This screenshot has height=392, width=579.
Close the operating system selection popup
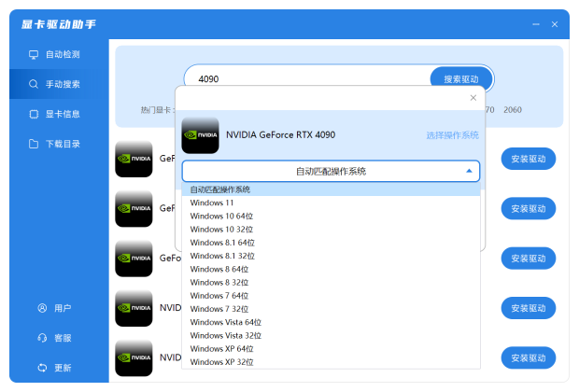473,97
